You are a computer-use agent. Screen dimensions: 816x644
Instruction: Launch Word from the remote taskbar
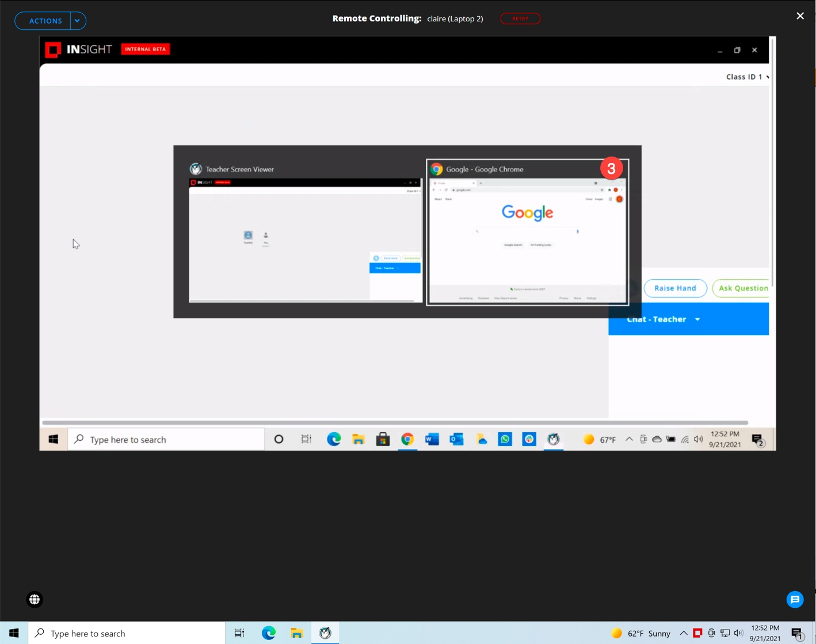click(x=432, y=440)
